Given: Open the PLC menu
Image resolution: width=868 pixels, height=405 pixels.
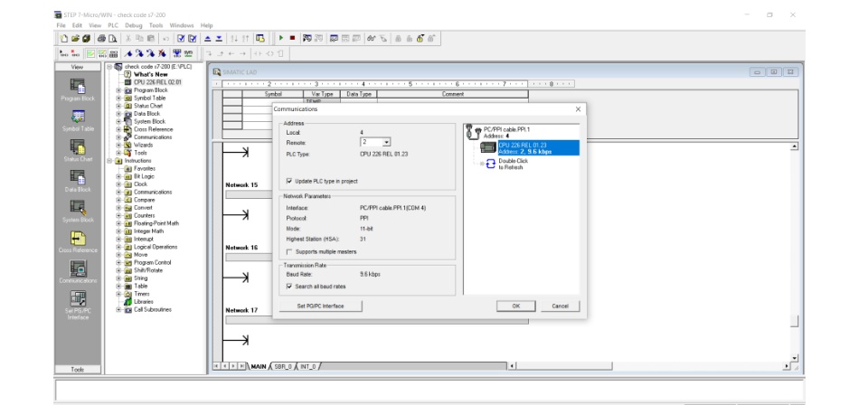Looking at the screenshot, I should pyautogui.click(x=113, y=25).
